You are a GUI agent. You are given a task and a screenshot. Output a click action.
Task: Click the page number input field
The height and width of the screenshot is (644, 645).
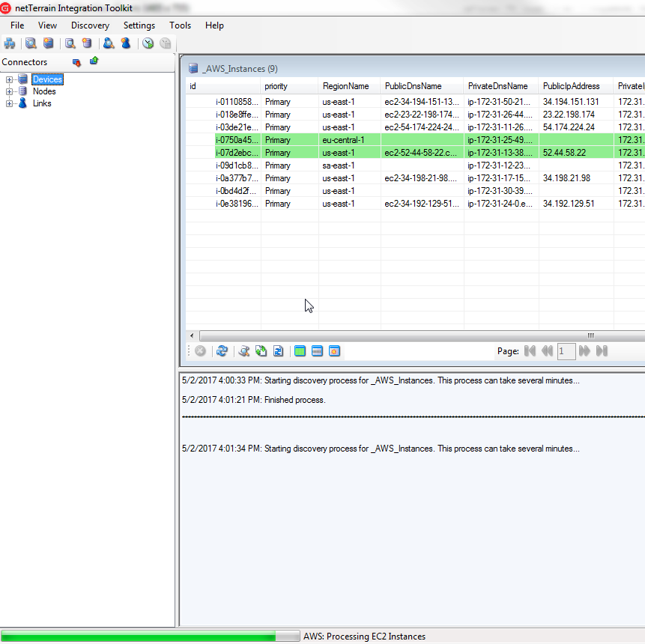[x=566, y=350]
